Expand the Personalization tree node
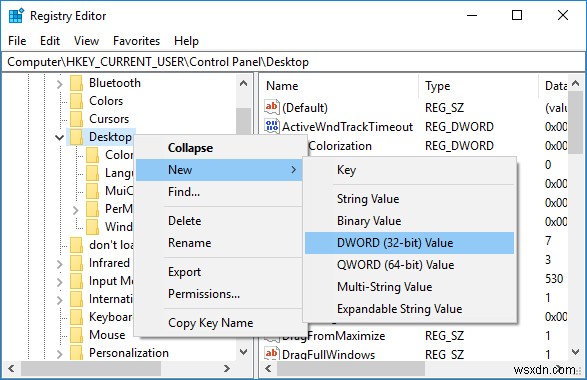Image resolution: width=587 pixels, height=380 pixels. (60, 354)
